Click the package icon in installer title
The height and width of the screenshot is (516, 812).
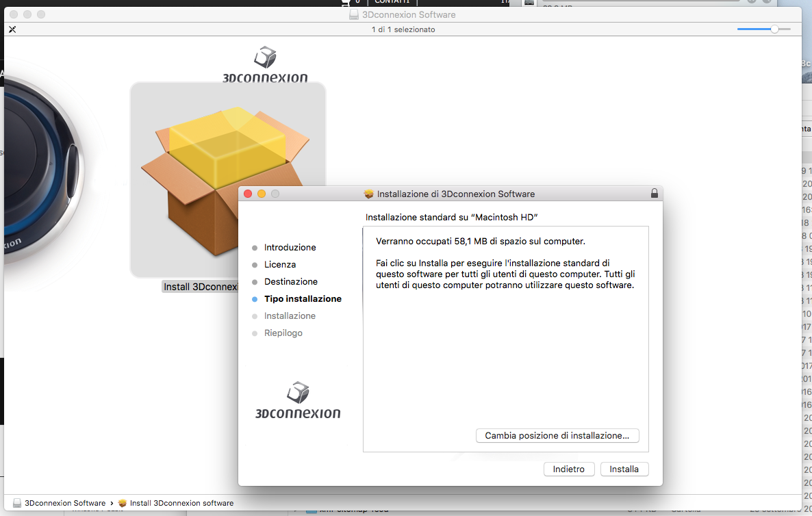point(369,194)
